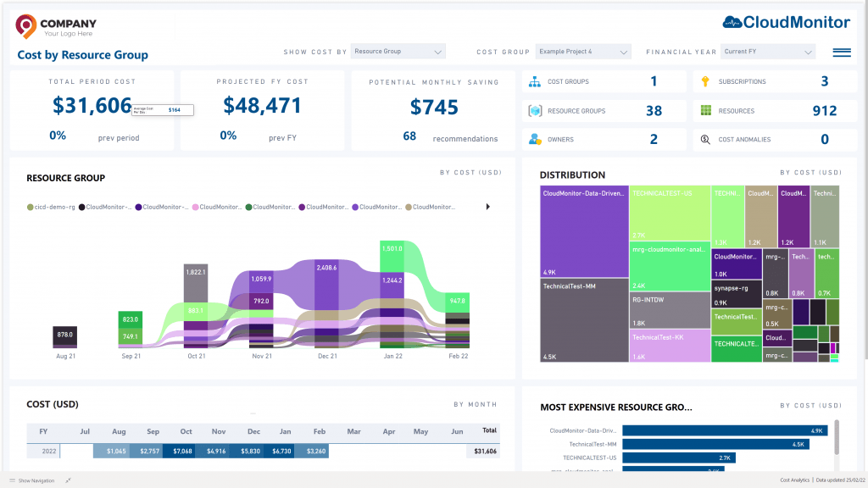Click the Owners people icon
Image resolution: width=868 pixels, height=488 pixels.
pos(535,140)
